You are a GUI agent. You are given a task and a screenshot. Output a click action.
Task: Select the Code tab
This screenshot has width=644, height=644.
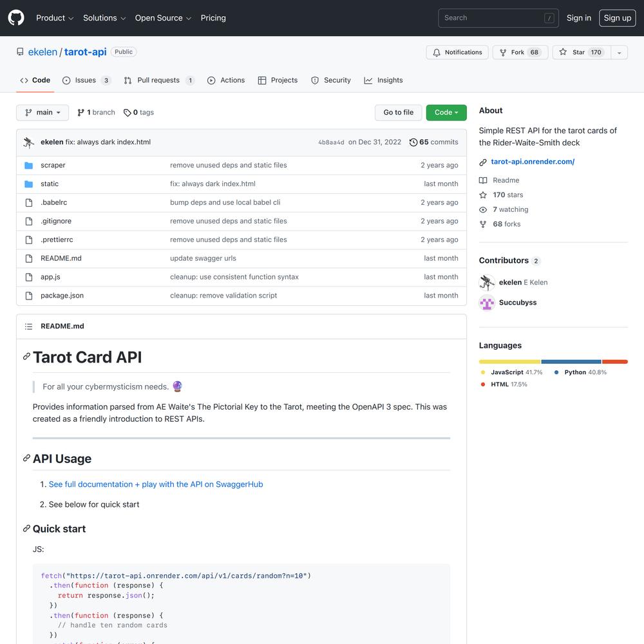(x=35, y=80)
